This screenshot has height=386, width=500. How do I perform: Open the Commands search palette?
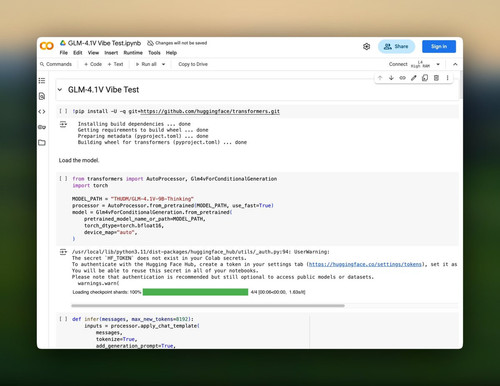pos(56,64)
